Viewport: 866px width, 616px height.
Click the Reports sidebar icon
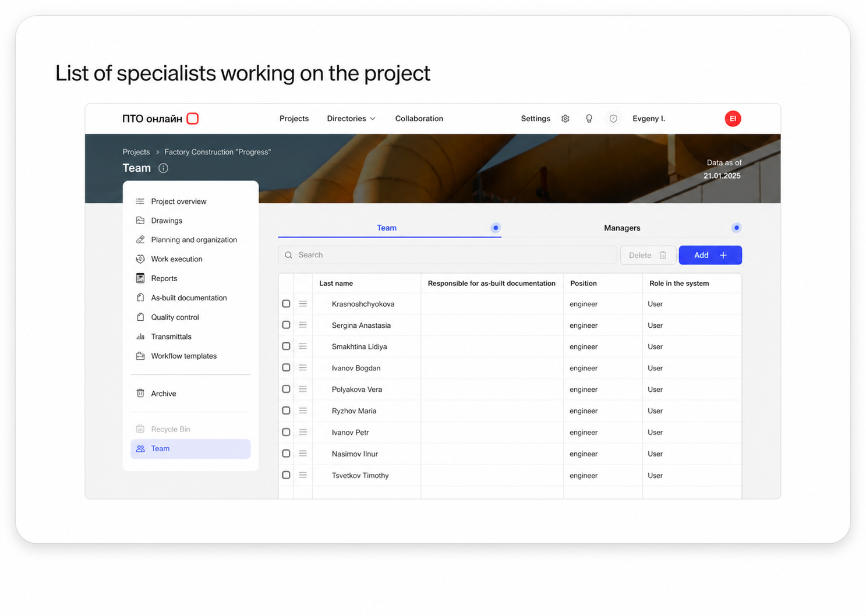coord(140,278)
